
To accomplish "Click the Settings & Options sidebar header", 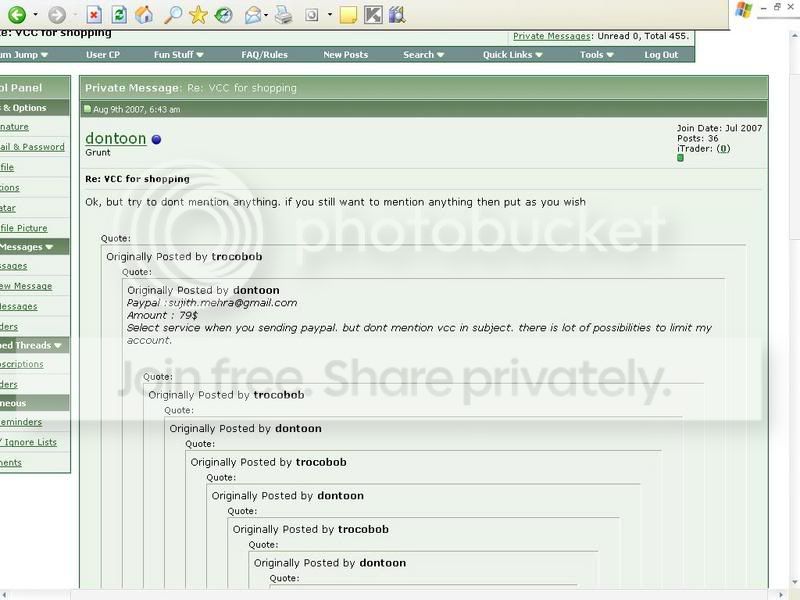I will tap(35, 108).
